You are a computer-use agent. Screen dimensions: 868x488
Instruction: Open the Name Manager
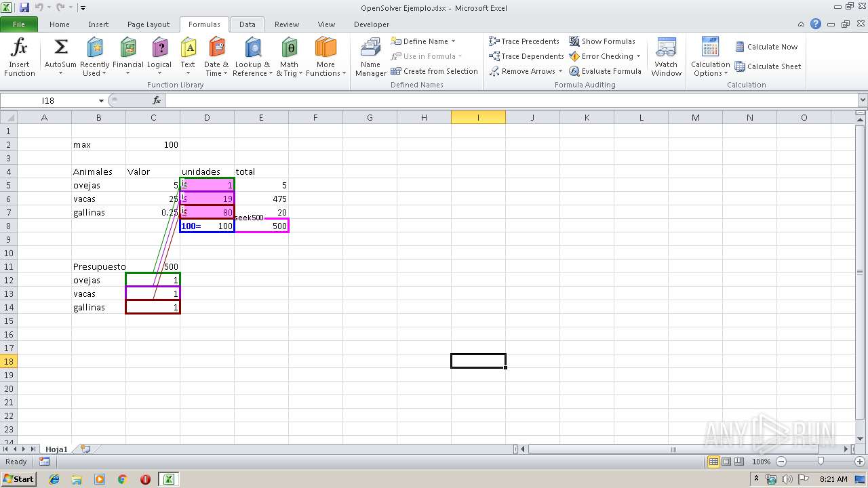(371, 57)
